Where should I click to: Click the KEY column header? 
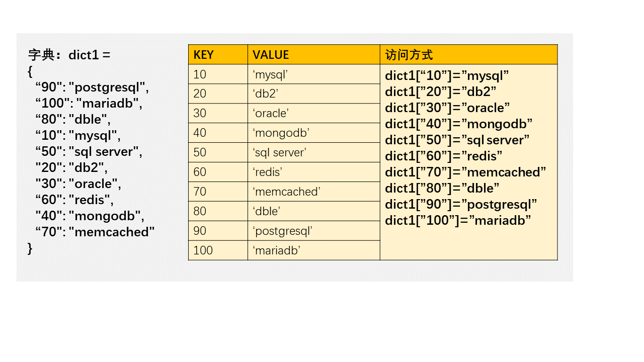(218, 54)
